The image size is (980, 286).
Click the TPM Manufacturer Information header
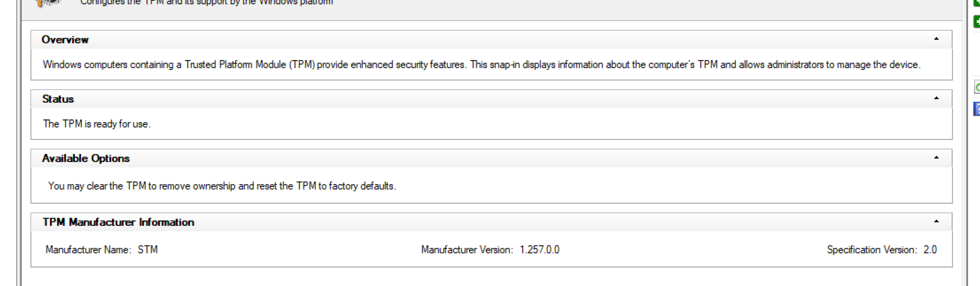[x=118, y=222]
